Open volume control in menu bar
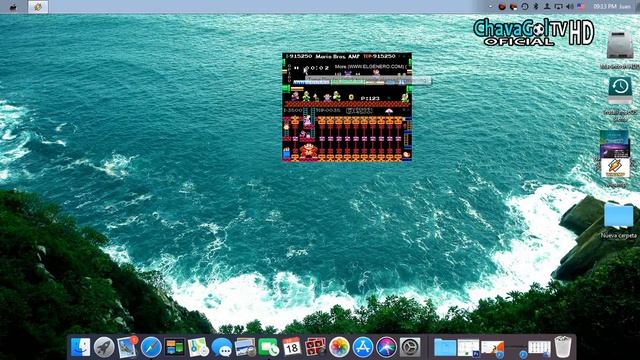 (570, 7)
